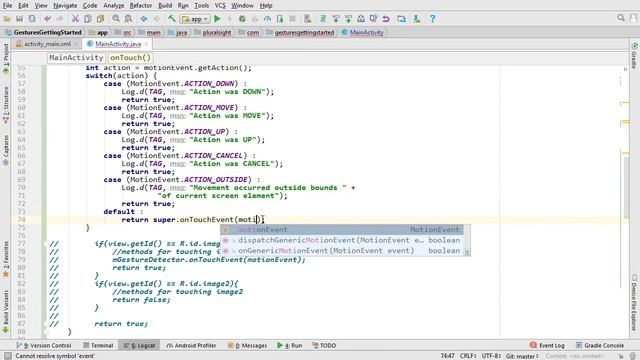Image resolution: width=640 pixels, height=360 pixels.
Task: Run the app with green play icon
Action: point(217,19)
